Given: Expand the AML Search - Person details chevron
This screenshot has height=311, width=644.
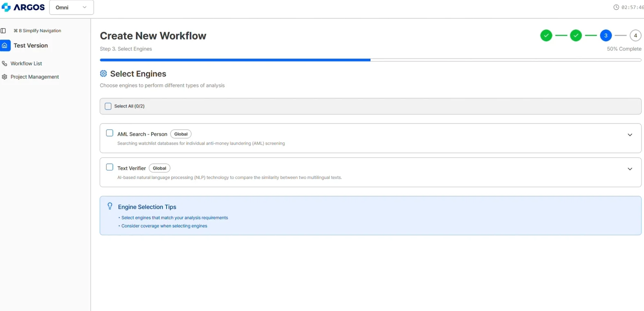Looking at the screenshot, I should coord(630,135).
